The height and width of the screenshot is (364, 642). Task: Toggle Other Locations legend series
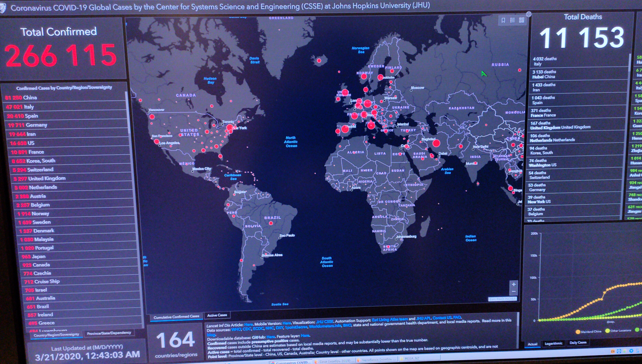[608, 330]
